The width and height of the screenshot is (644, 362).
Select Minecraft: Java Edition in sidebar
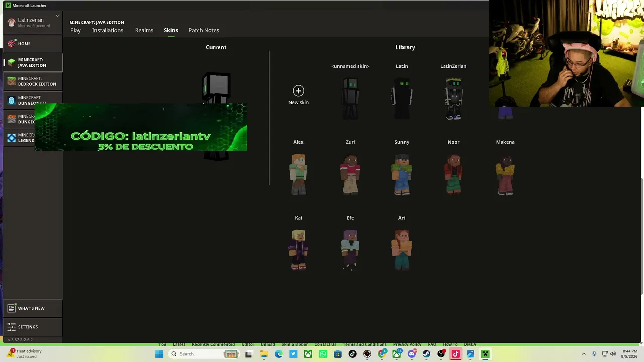point(33,62)
